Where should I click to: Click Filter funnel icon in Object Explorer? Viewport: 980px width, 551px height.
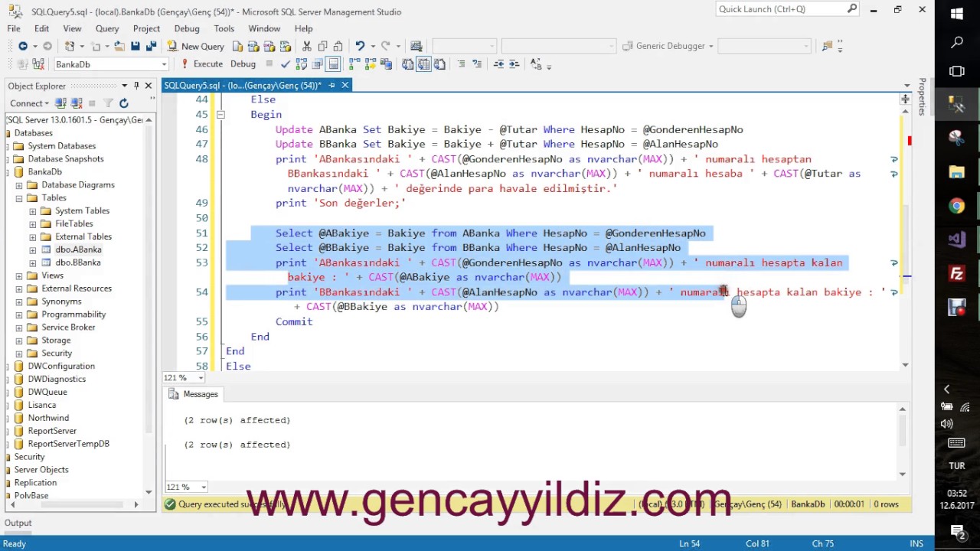(x=108, y=103)
